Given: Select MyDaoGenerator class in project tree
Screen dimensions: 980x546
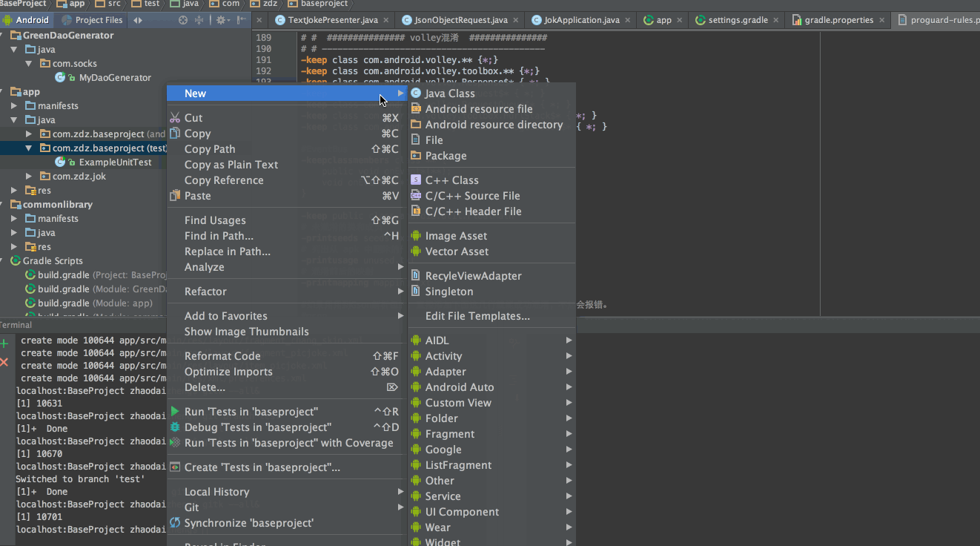Looking at the screenshot, I should tap(115, 77).
